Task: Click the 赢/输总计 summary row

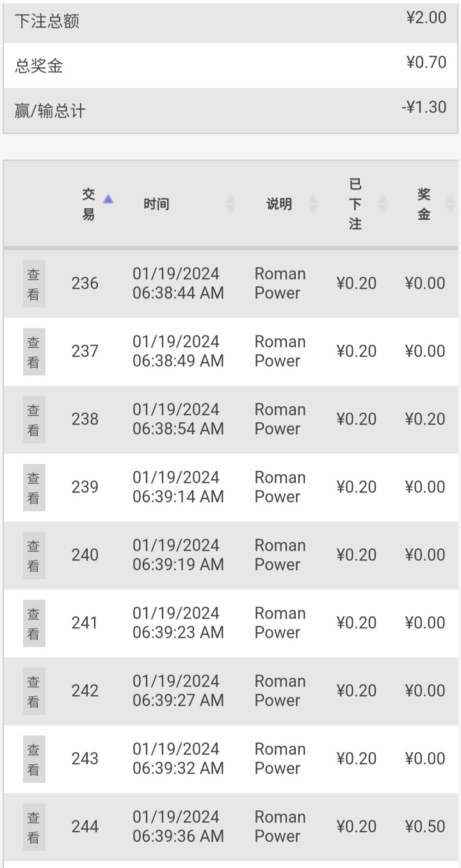Action: (x=230, y=111)
